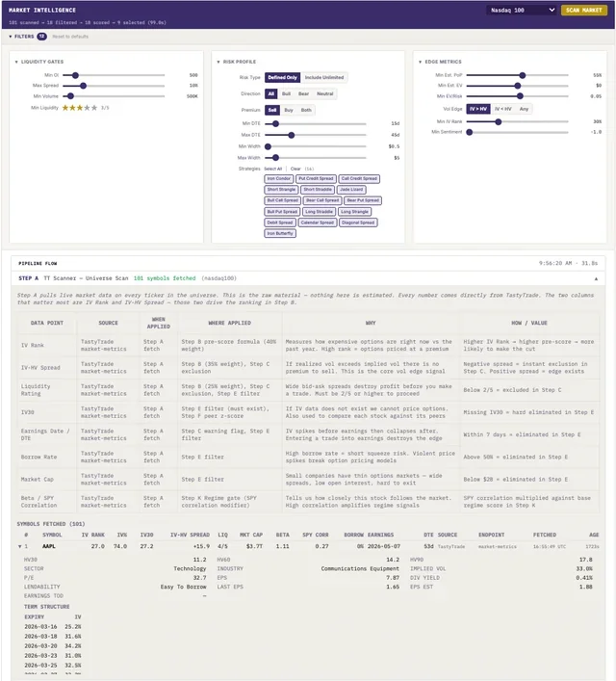The image size is (616, 681).
Task: Adjust the Min OI slider handle
Action: point(75,75)
